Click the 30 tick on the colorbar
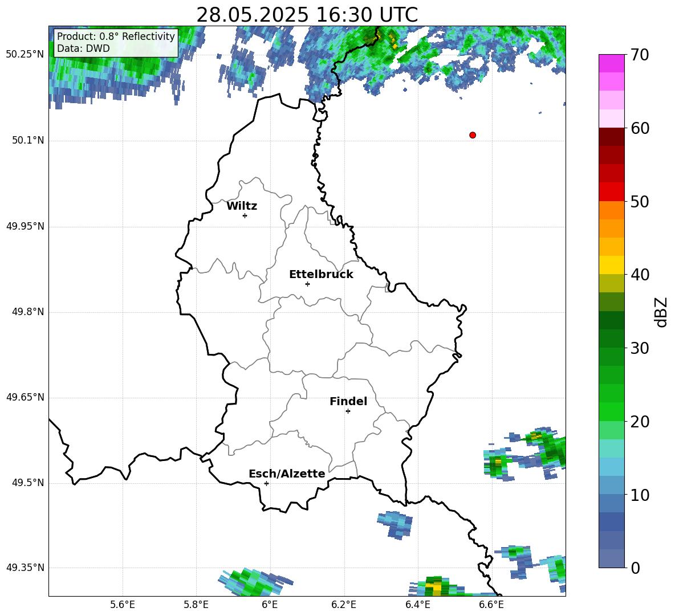This screenshot has width=675, height=616. coord(640,348)
